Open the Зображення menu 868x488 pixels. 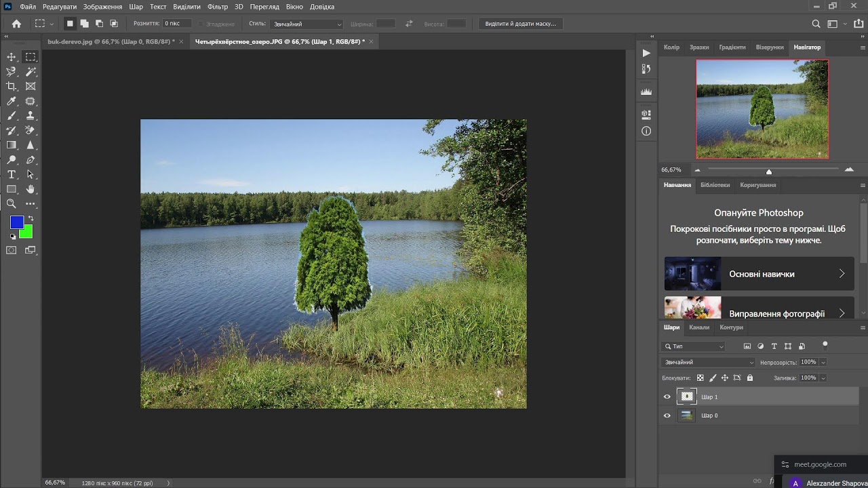[102, 7]
